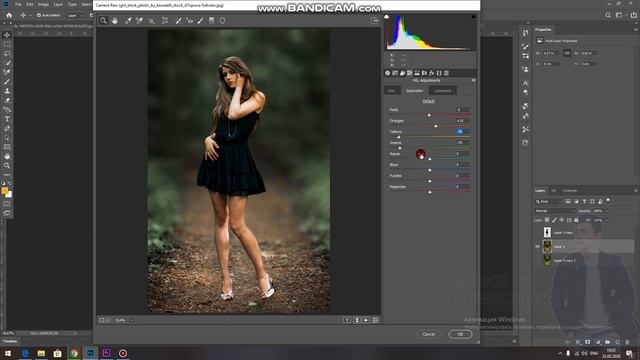640x360 pixels.
Task: Open the layer filter Kind dropdown
Action: pos(549,202)
